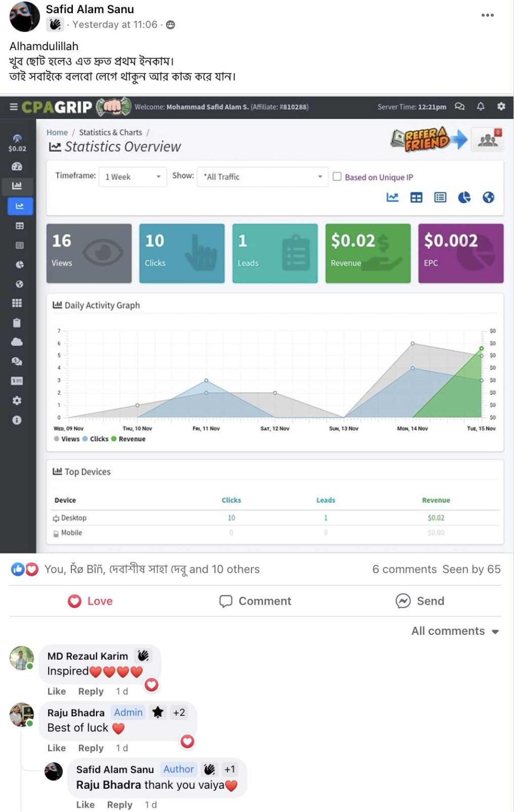Click the Admin badge on Raju Bhadra
Screen dimensions: 514x812
coord(128,713)
